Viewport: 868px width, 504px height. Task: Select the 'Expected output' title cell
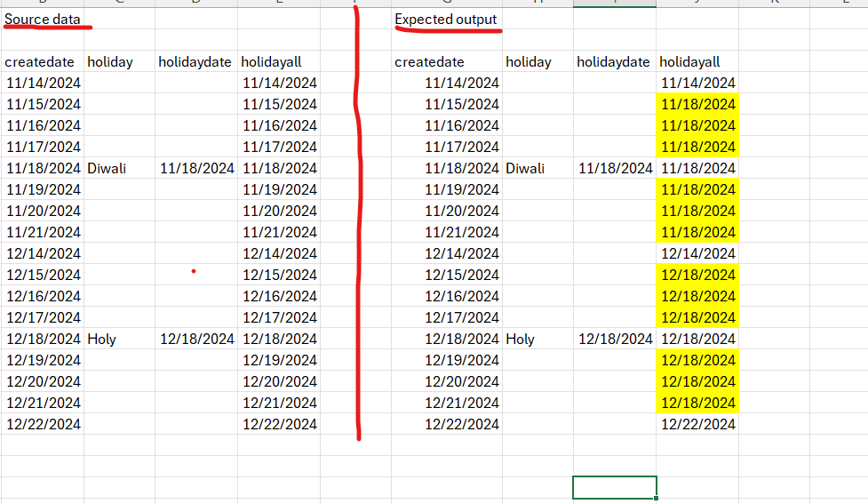[446, 19]
